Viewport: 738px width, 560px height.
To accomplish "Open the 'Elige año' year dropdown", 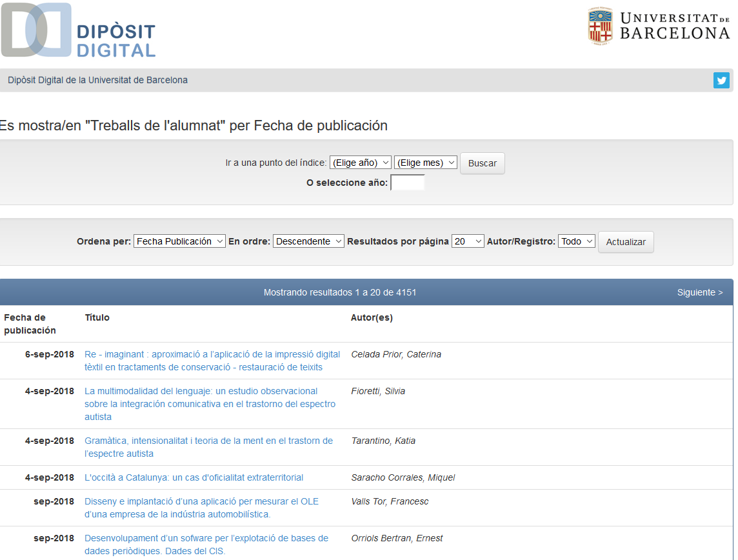I will point(360,163).
